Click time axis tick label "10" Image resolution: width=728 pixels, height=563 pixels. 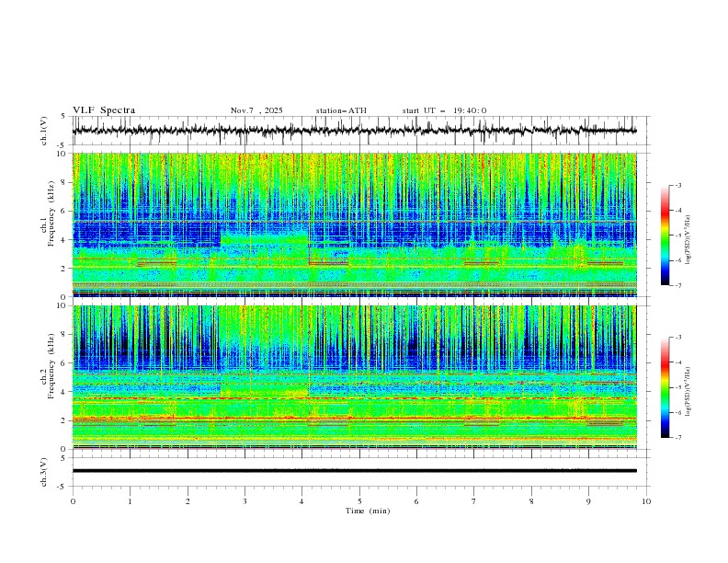pyautogui.click(x=646, y=501)
